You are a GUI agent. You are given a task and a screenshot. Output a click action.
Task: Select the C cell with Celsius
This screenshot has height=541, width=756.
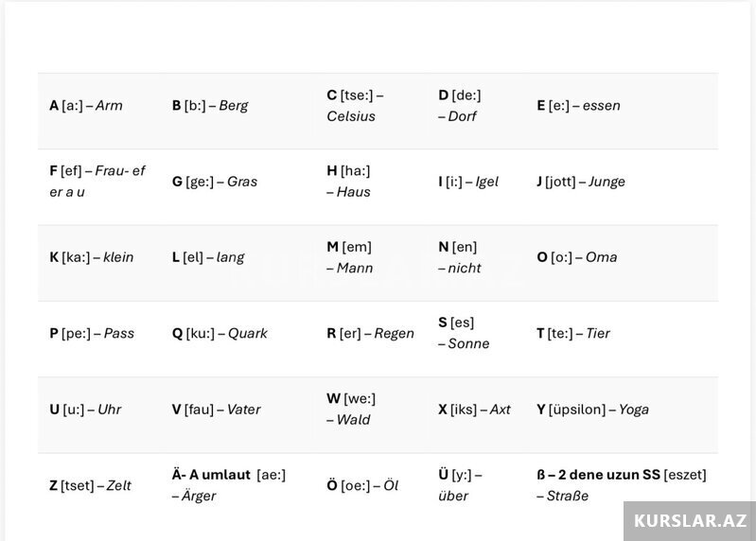[355, 106]
